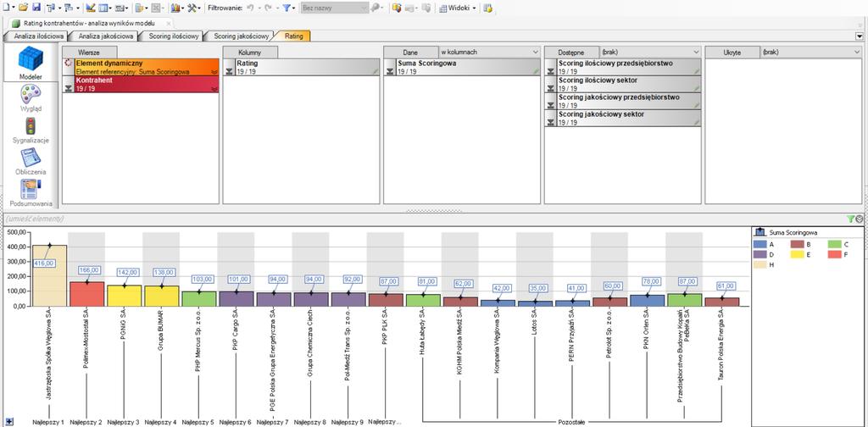
Task: Click the chart type toolbar icon
Action: click(x=176, y=8)
